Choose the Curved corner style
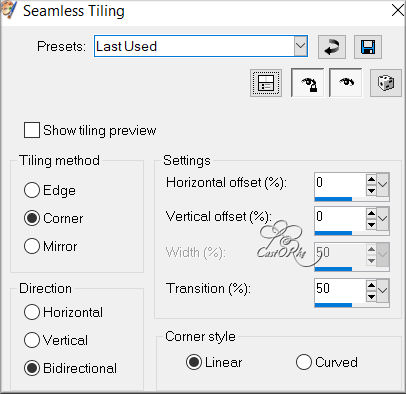Image resolution: width=406 pixels, height=394 pixels. [304, 362]
